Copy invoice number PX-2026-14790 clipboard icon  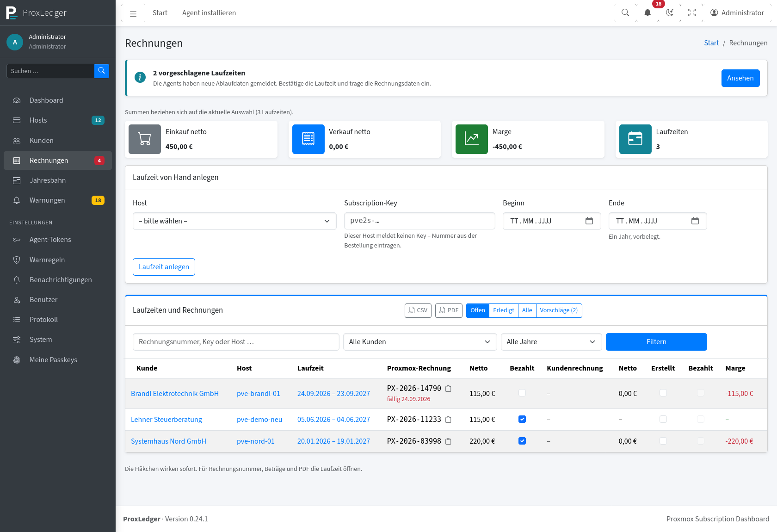coord(448,389)
